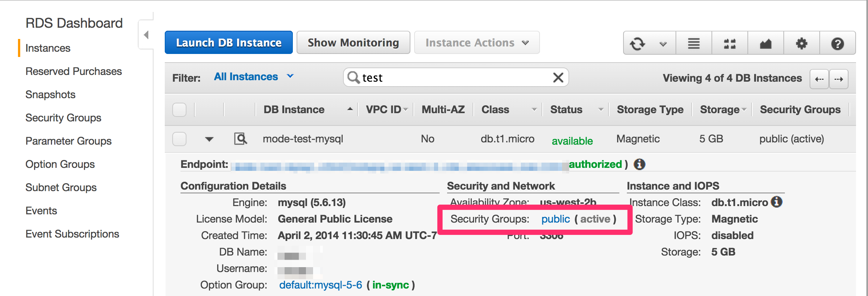Viewport: 868px width, 296px height.
Task: Clear the search text with X icon
Action: [x=558, y=78]
